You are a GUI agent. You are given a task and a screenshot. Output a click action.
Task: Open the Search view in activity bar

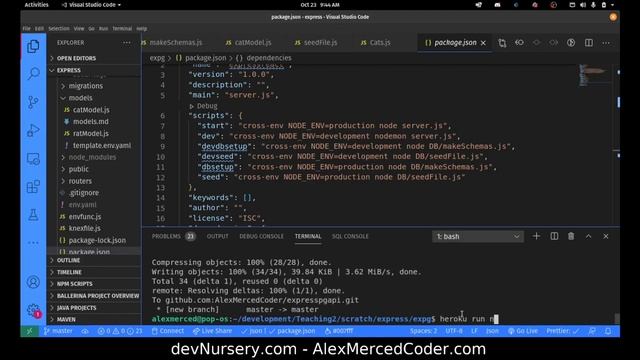(33, 74)
